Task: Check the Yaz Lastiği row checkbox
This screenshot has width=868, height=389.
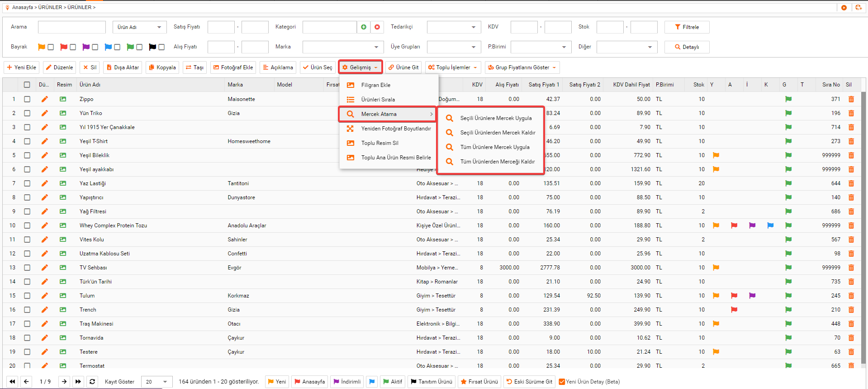Action: click(x=27, y=183)
